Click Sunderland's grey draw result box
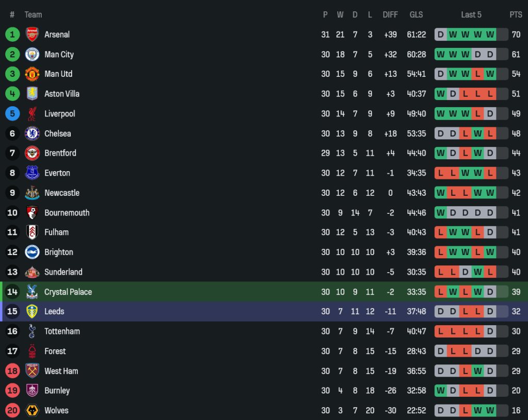This screenshot has height=420, width=528. tap(465, 272)
